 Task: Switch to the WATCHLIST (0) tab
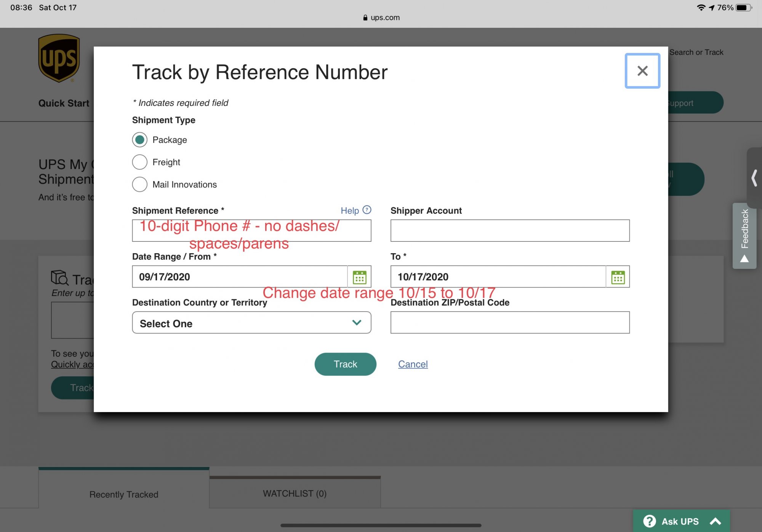[295, 492]
